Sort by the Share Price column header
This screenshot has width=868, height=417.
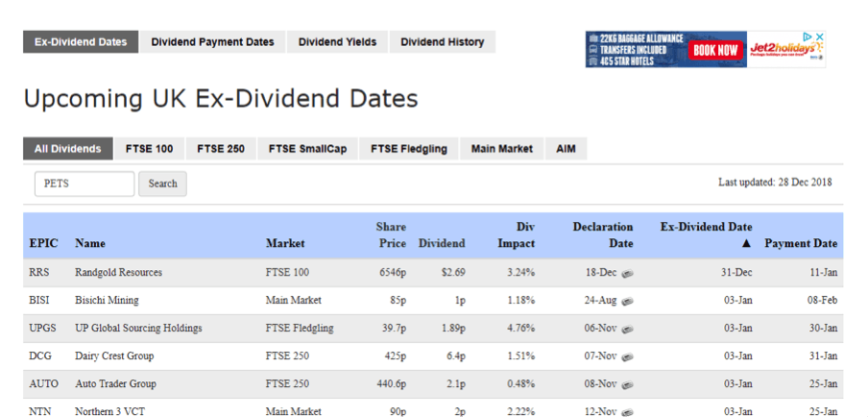click(x=392, y=235)
